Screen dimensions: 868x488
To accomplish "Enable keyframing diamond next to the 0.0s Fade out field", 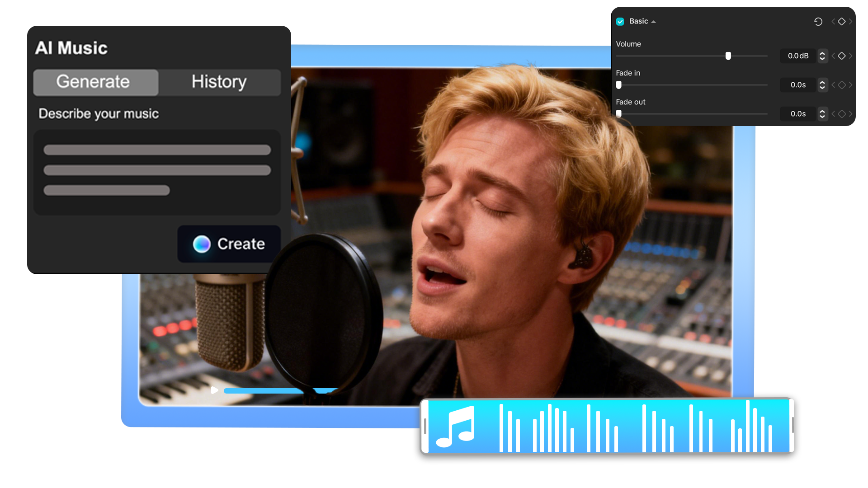I will tap(842, 114).
